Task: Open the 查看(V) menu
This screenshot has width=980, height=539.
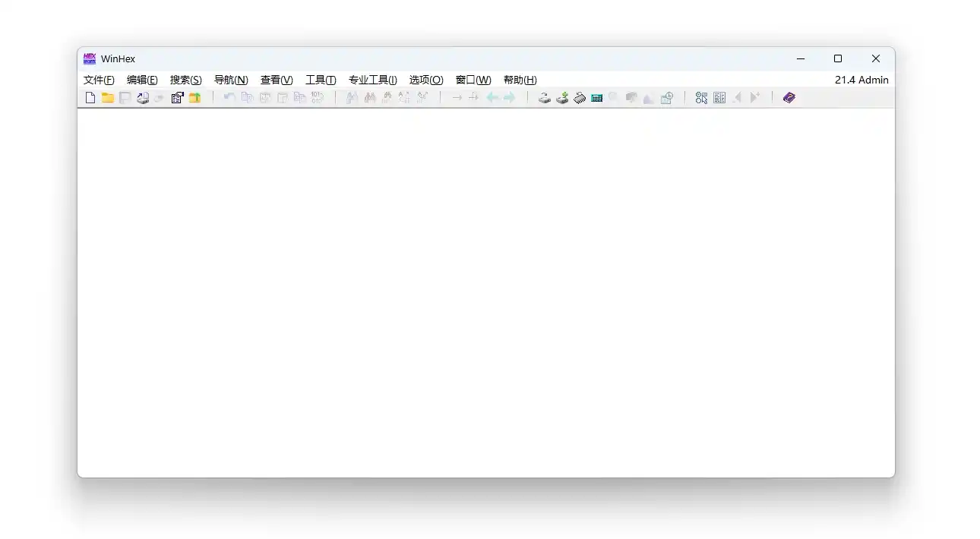Action: pos(277,80)
